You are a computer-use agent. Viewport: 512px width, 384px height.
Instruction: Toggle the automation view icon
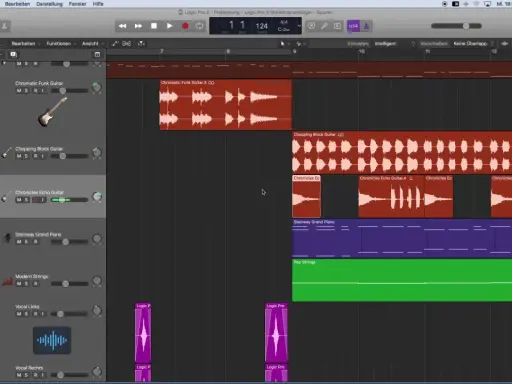pyautogui.click(x=114, y=44)
